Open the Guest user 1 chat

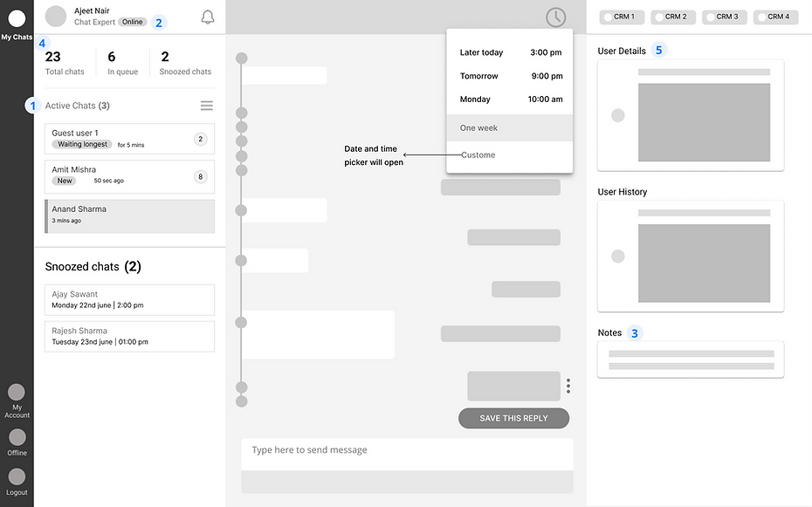(x=129, y=139)
